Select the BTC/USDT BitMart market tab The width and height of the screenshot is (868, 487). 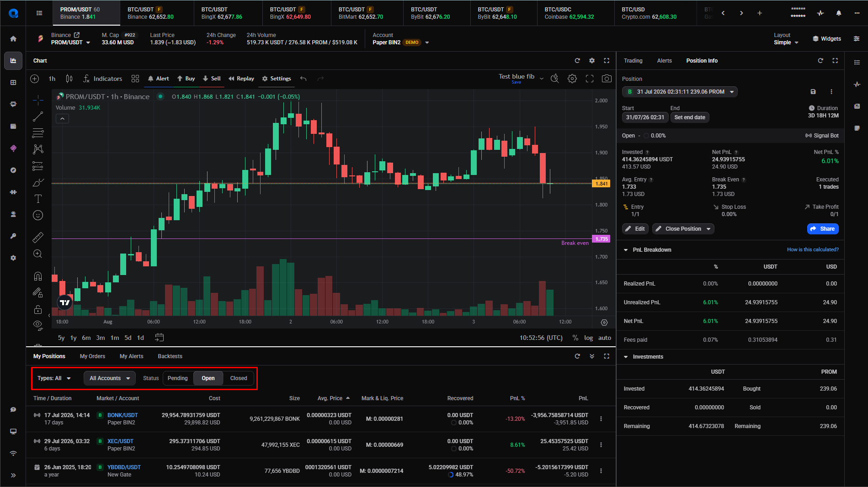[x=367, y=13]
